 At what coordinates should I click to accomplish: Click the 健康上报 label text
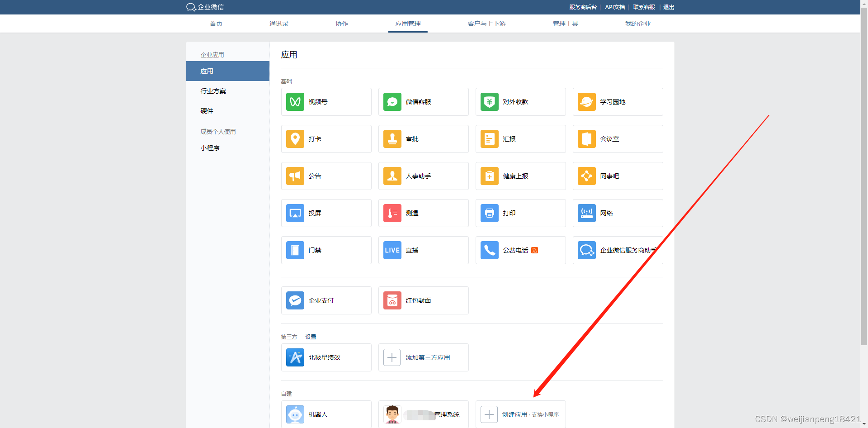(515, 176)
